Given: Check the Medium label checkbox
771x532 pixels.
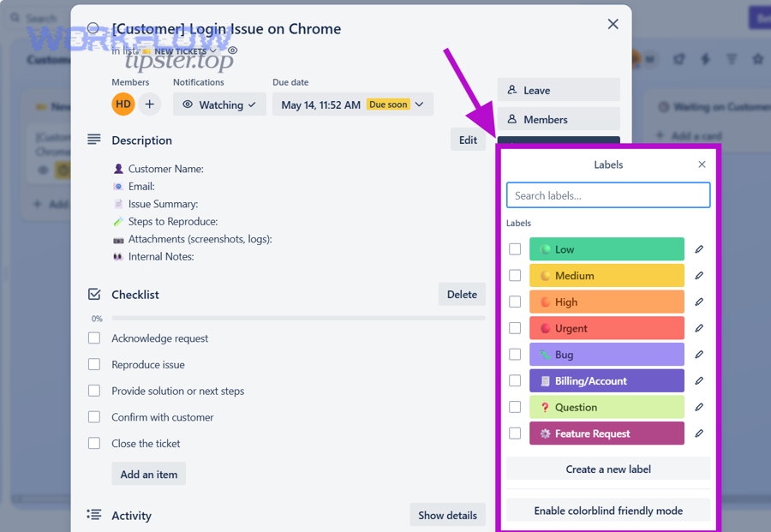Looking at the screenshot, I should [x=515, y=275].
